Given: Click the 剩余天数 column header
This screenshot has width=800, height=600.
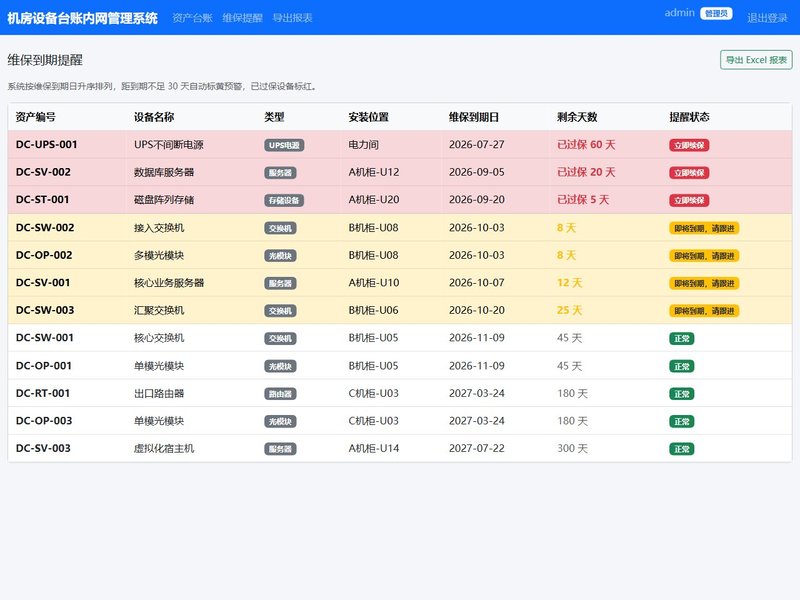Looking at the screenshot, I should click(577, 117).
